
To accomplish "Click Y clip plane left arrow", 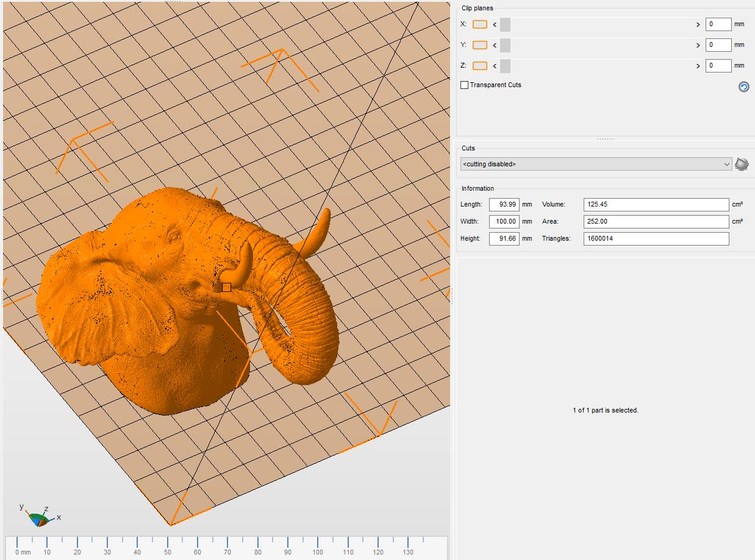I will (x=495, y=45).
